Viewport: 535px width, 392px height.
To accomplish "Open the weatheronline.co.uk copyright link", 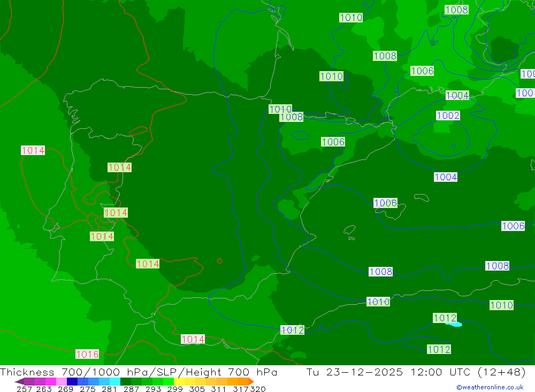I will tap(490, 387).
